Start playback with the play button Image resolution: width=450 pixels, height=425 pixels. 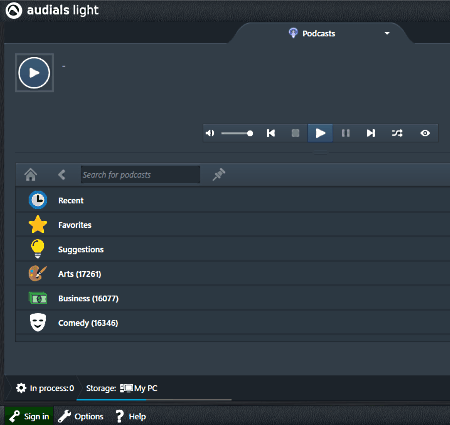click(320, 133)
